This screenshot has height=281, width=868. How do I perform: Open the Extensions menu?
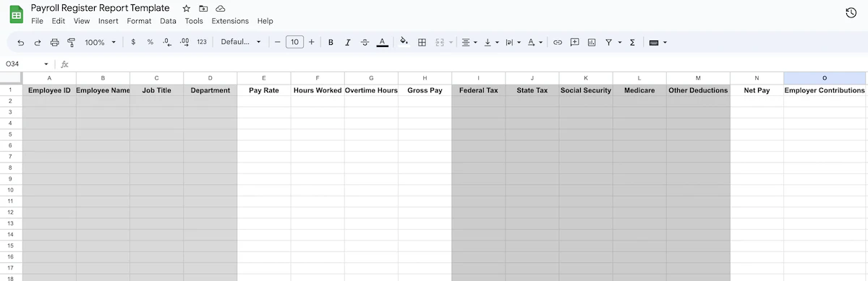click(230, 21)
